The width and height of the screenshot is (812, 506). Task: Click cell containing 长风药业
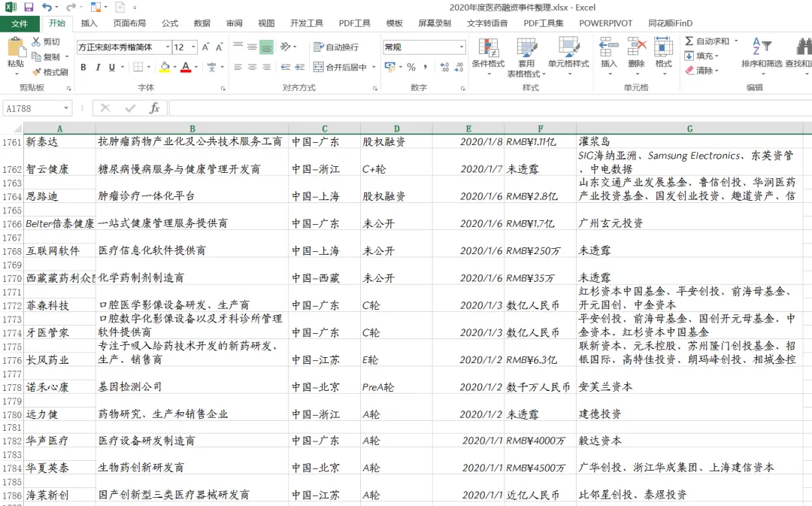pos(59,359)
